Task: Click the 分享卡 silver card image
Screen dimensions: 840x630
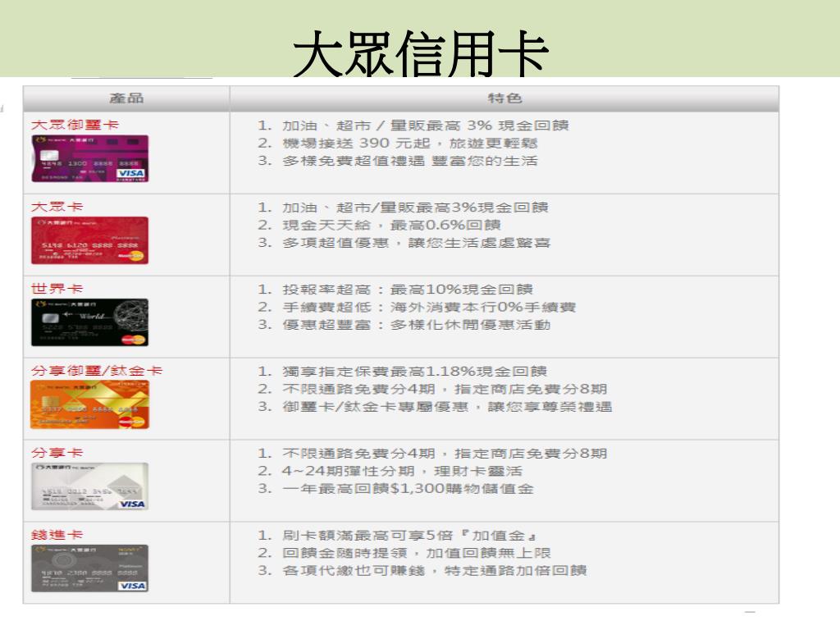Action: coord(90,486)
